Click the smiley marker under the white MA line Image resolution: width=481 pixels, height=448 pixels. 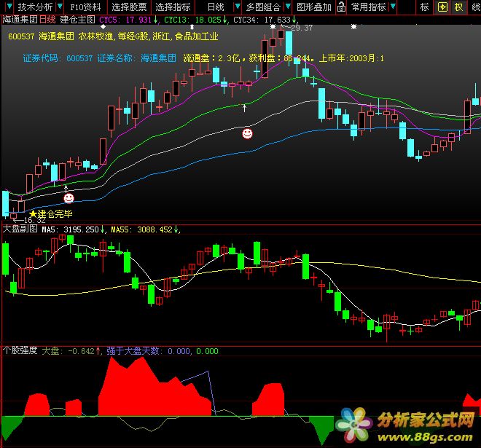[247, 134]
